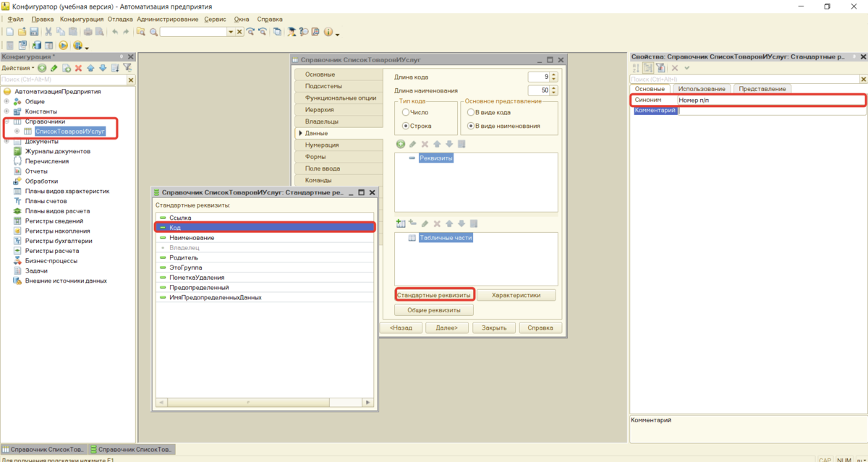The width and height of the screenshot is (868, 462).
Task: Click the Синоним input field
Action: coord(770,100)
